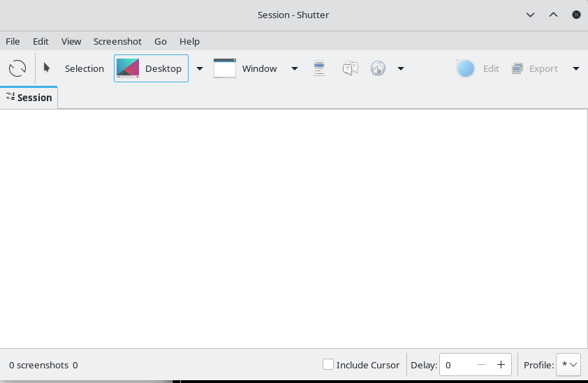Open the Screenshot menu
The height and width of the screenshot is (383, 588).
pyautogui.click(x=117, y=41)
